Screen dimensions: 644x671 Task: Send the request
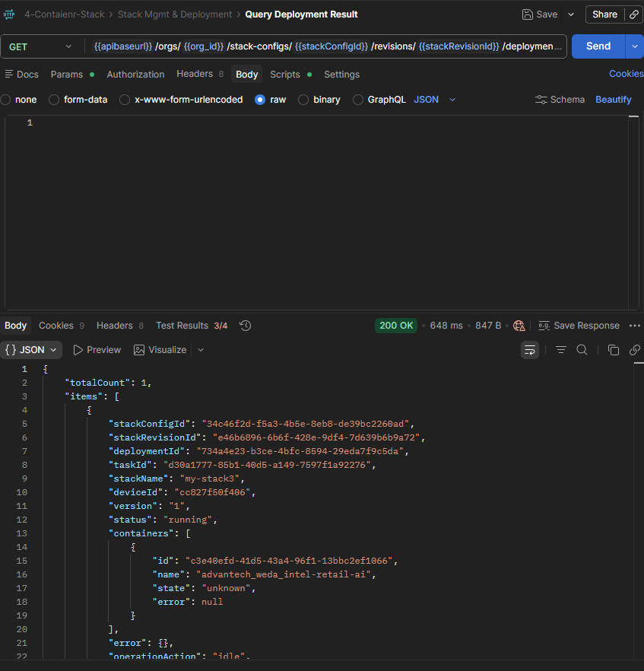point(598,46)
